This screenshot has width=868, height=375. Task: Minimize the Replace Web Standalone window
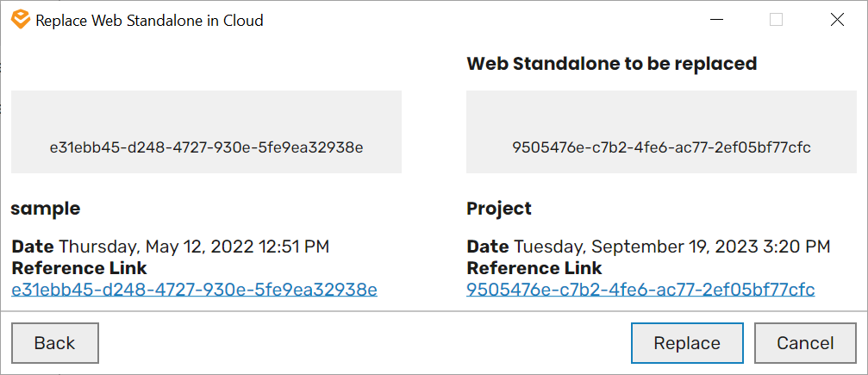(716, 20)
